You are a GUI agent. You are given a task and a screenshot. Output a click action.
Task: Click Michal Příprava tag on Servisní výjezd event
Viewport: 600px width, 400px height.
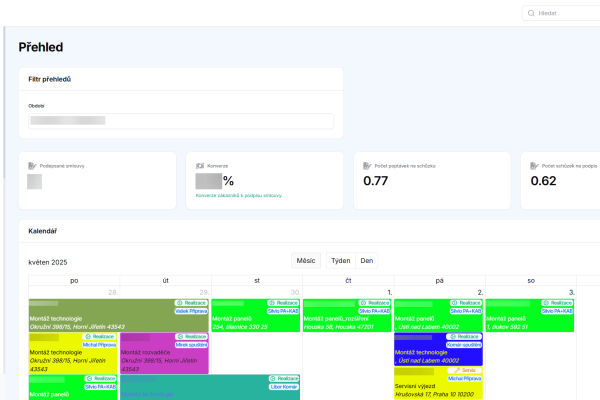tap(465, 378)
